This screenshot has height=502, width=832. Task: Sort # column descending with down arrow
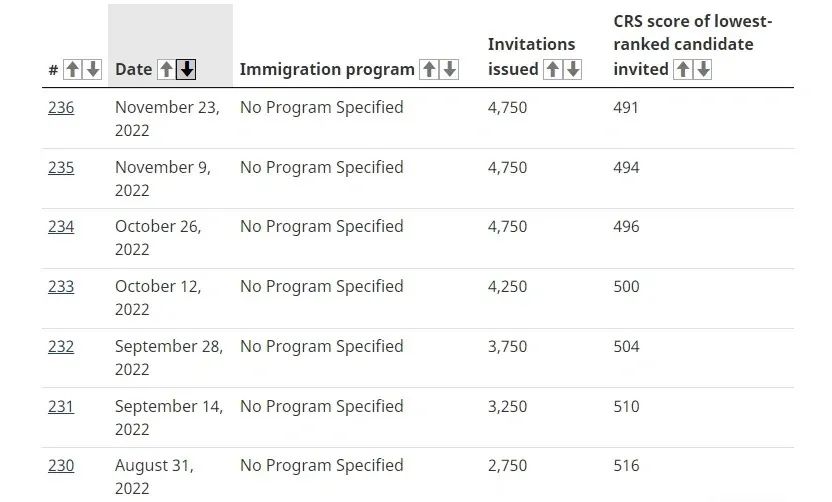coord(92,69)
